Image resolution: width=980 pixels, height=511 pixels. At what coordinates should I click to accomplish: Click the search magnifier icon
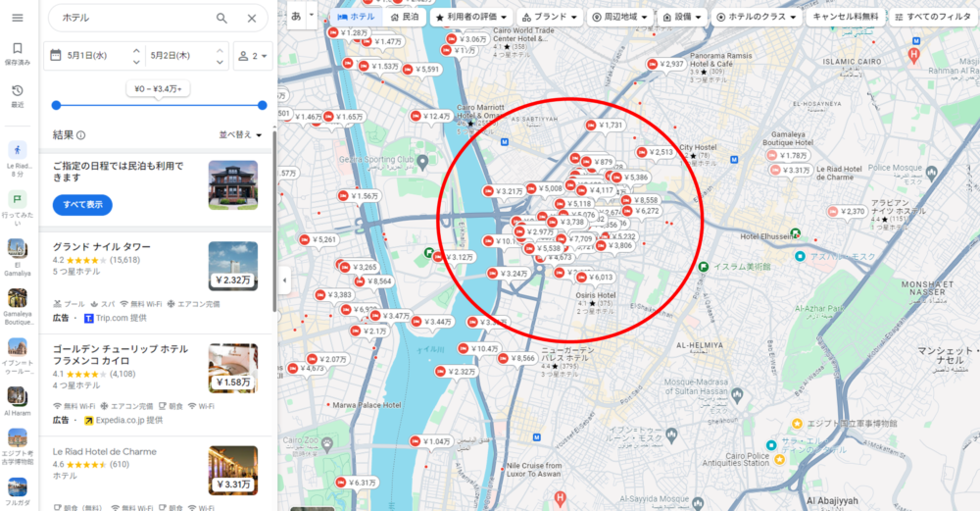pos(222,18)
